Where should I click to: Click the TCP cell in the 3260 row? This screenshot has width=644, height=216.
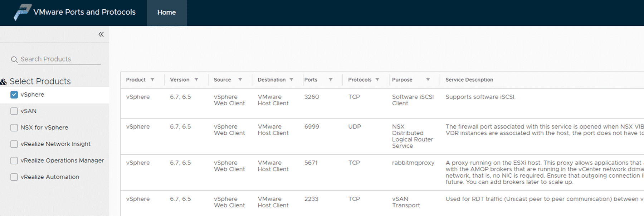[354, 97]
